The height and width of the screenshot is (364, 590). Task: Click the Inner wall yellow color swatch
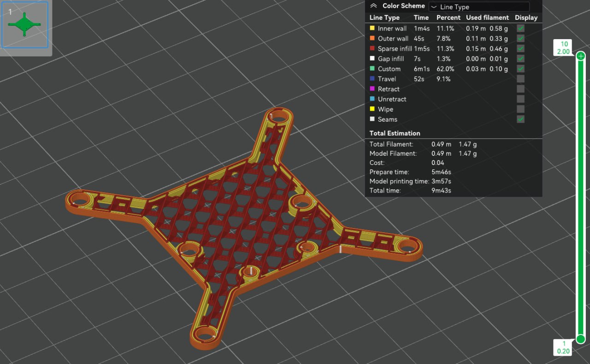372,28
